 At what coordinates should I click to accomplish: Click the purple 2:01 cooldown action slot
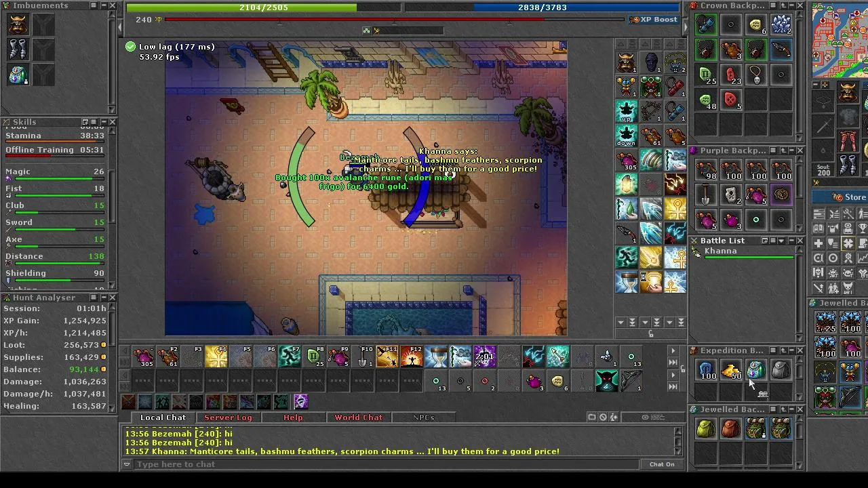tap(486, 357)
